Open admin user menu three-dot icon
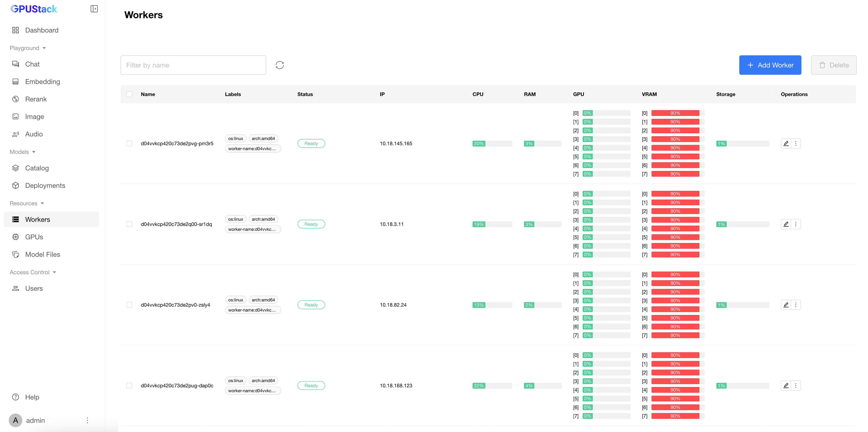The height and width of the screenshot is (432, 868). point(87,420)
